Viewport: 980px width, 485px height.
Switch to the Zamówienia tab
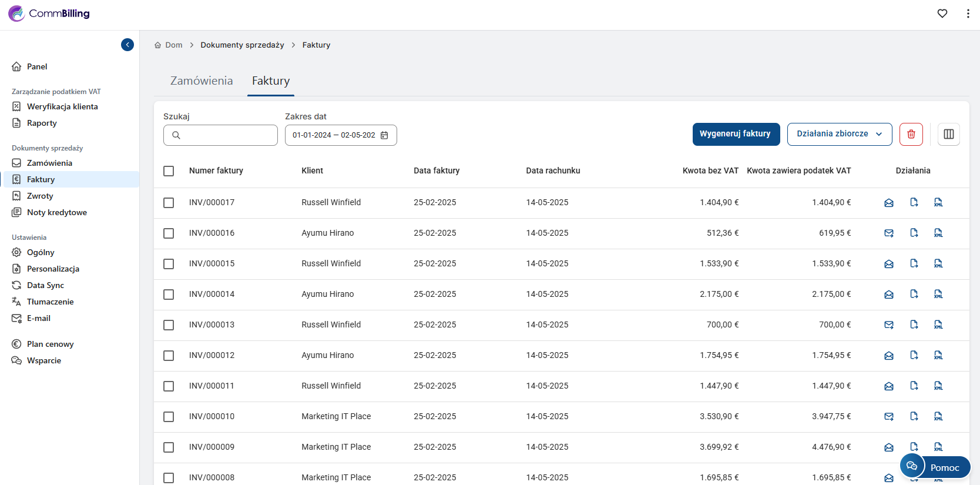pos(202,81)
